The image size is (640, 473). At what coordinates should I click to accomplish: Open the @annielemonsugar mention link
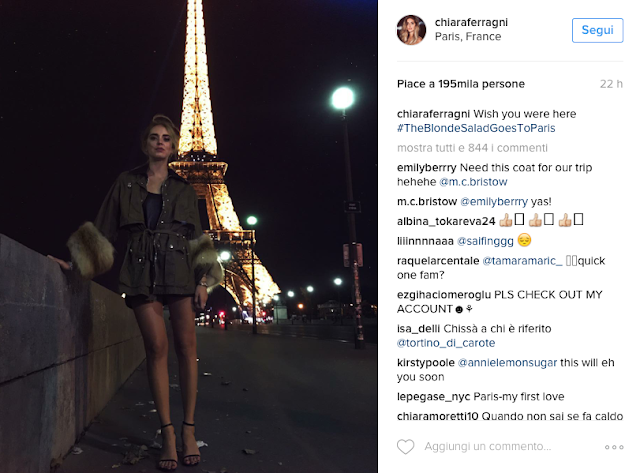[507, 363]
